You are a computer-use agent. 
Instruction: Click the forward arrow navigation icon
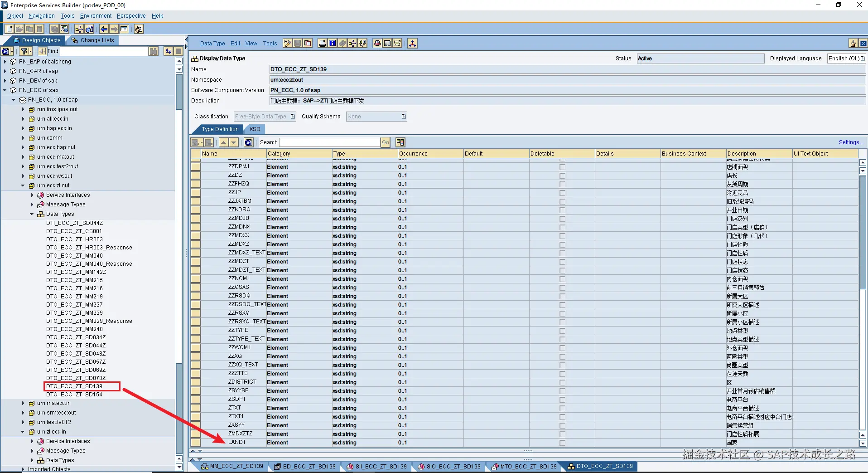point(114,29)
